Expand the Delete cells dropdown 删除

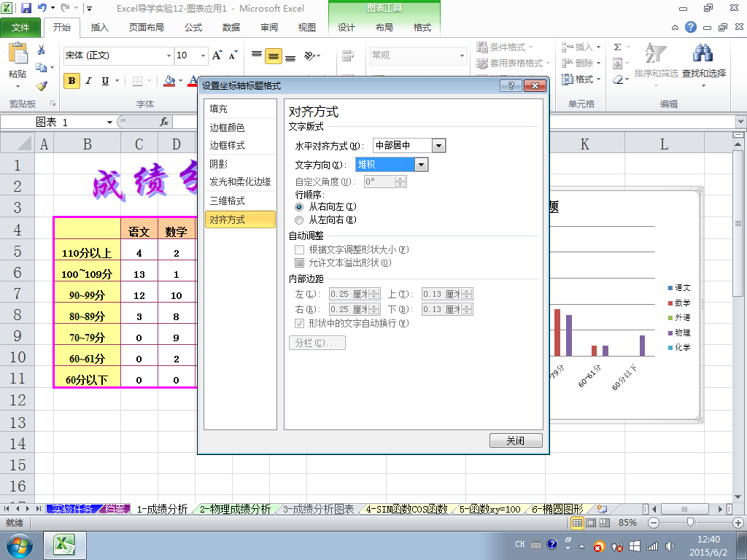tap(598, 63)
